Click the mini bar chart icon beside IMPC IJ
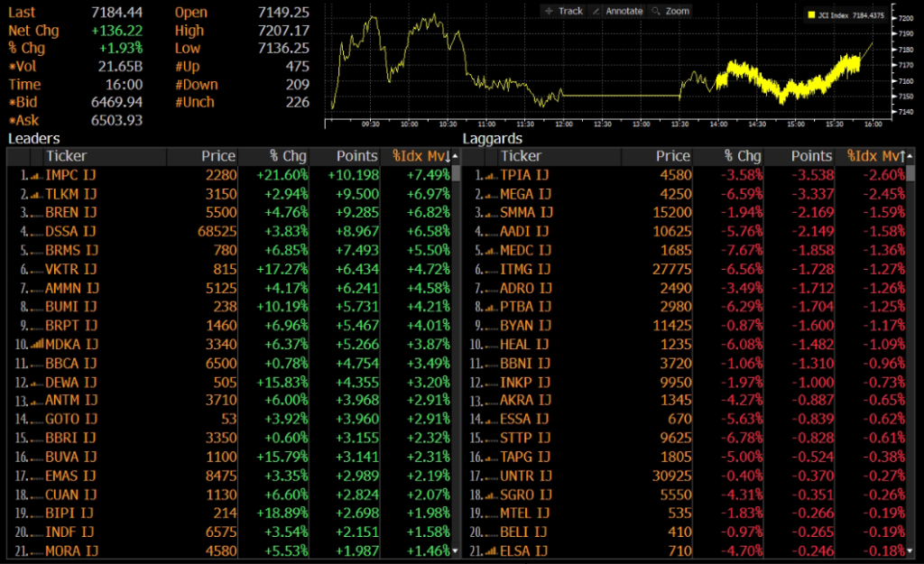Screen dimensions: 924x564 36,175
